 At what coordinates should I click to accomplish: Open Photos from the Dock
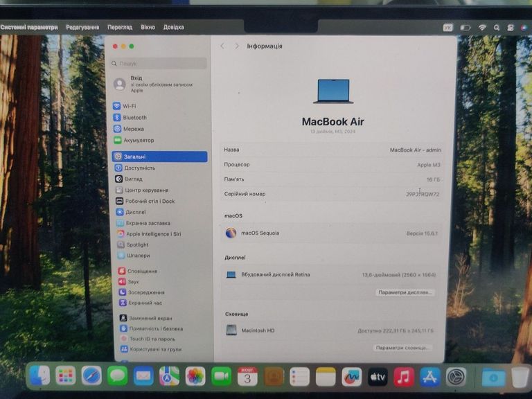[x=195, y=376]
